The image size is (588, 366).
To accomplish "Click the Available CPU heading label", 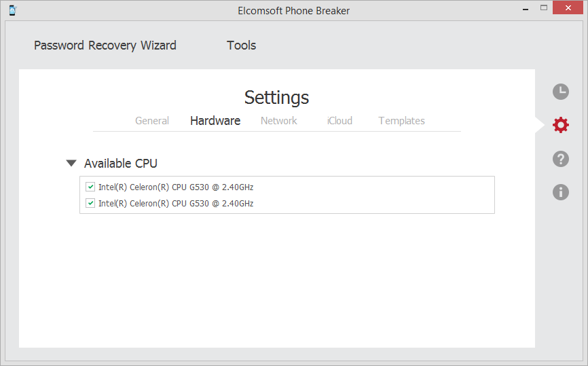I will (121, 164).
